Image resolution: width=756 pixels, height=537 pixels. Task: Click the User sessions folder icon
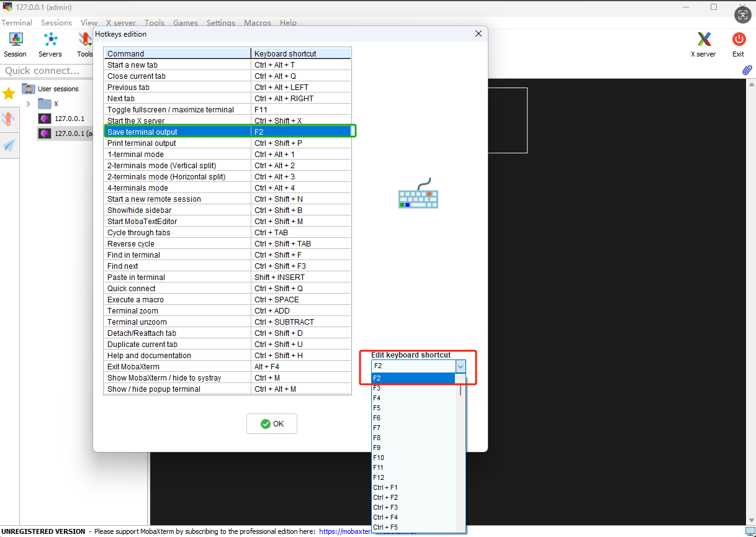(x=28, y=88)
